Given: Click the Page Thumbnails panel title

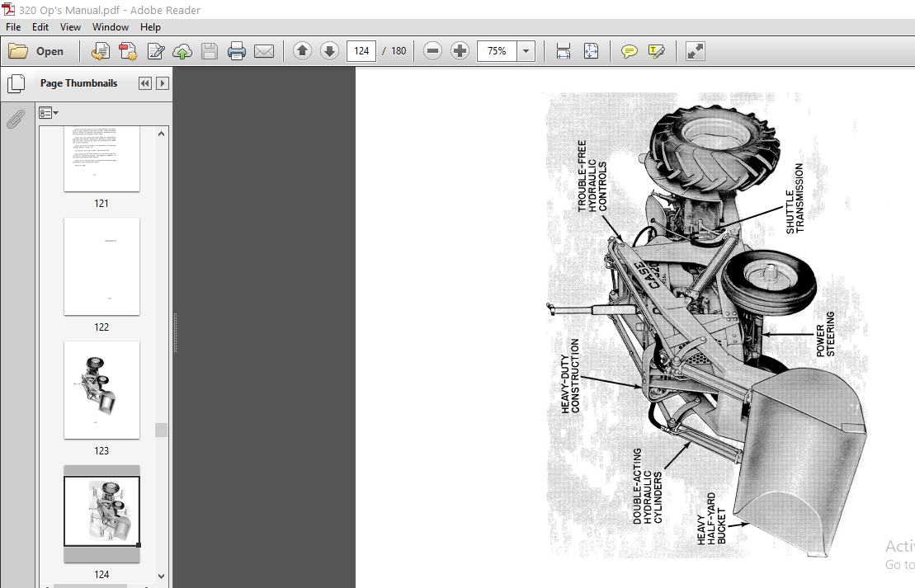Looking at the screenshot, I should [x=78, y=83].
